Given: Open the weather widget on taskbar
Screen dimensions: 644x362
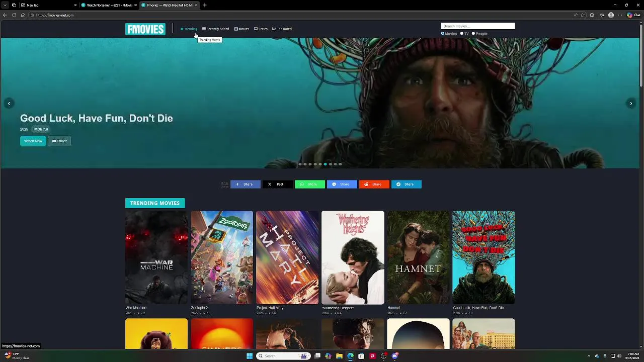Looking at the screenshot, I should (x=18, y=356).
